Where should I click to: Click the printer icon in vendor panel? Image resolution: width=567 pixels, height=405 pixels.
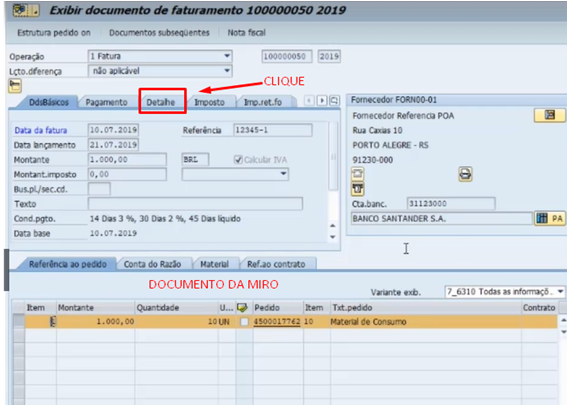click(465, 174)
